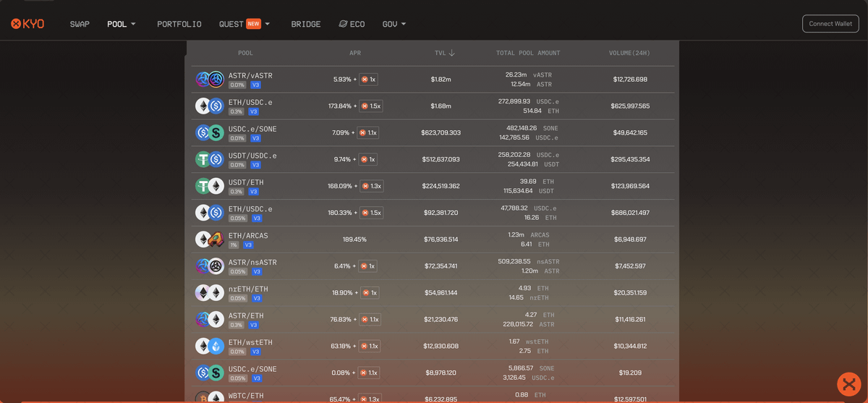Click the 1.5x boost badge for ETH/USDC.e 0.3%
The width and height of the screenshot is (868, 403).
tap(371, 106)
